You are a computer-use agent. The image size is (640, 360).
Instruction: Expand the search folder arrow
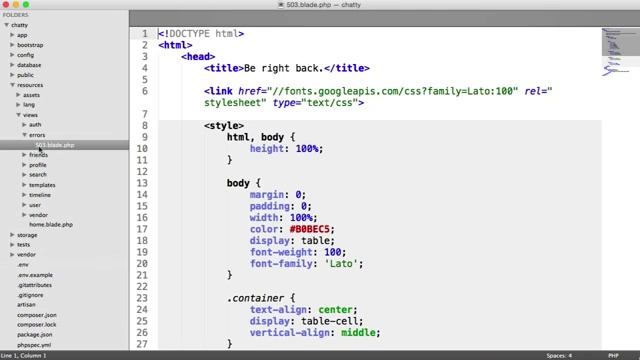24,175
